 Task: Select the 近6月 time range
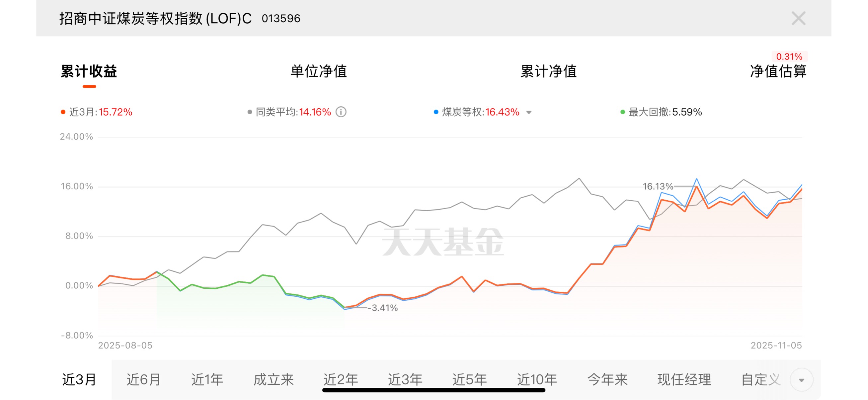click(143, 380)
